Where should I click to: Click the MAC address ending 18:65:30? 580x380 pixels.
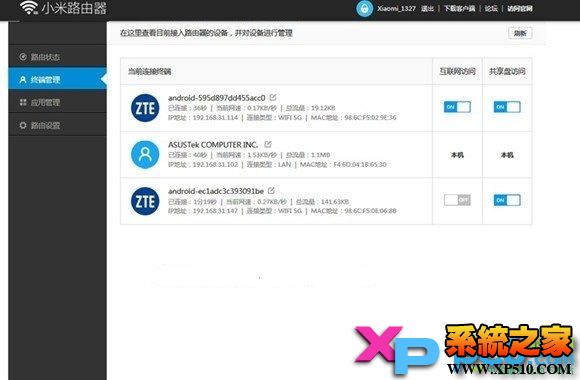(360, 164)
